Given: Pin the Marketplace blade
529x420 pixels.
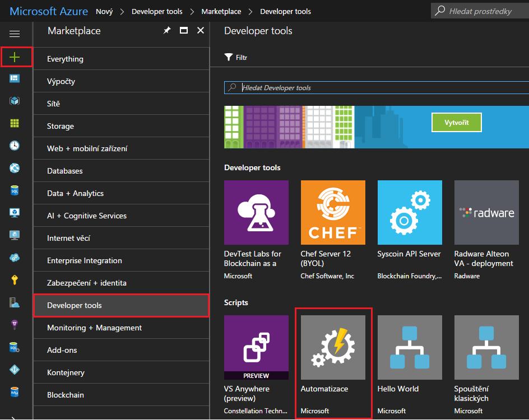Looking at the screenshot, I should pyautogui.click(x=166, y=31).
